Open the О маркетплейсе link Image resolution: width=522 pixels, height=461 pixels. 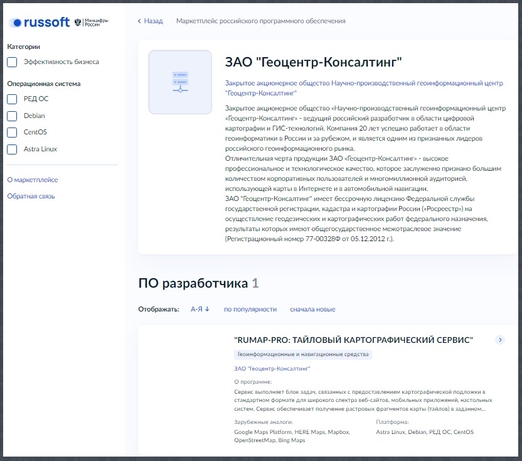tap(32, 180)
